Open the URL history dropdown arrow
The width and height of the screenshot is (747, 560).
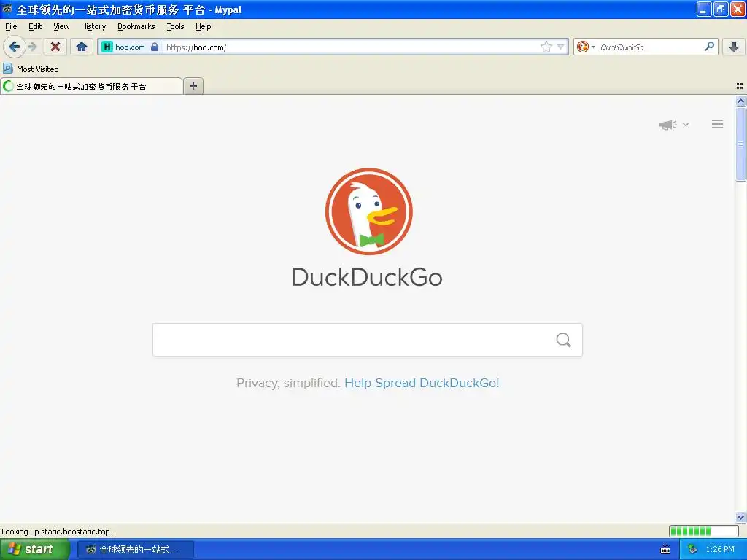[561, 47]
